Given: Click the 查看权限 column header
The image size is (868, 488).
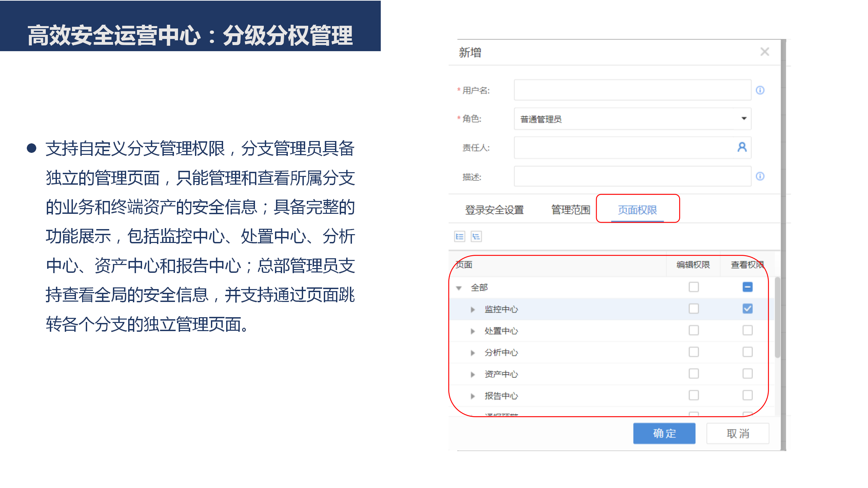Looking at the screenshot, I should pos(747,265).
